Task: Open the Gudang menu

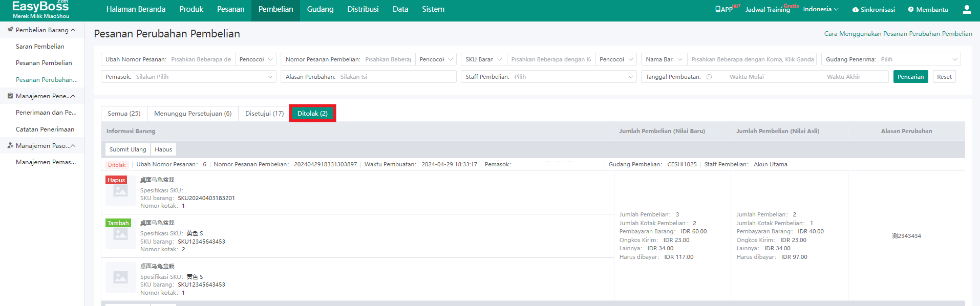Action: 321,9
